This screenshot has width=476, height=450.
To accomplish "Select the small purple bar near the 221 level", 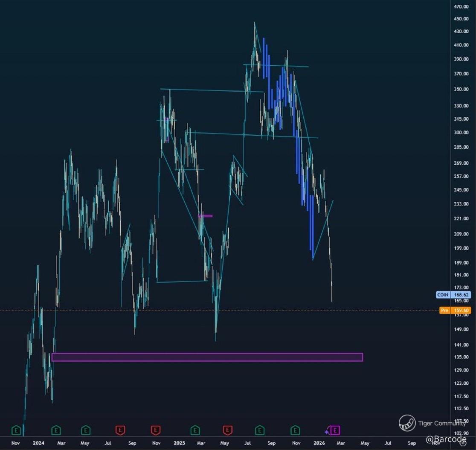I will pos(205,216).
